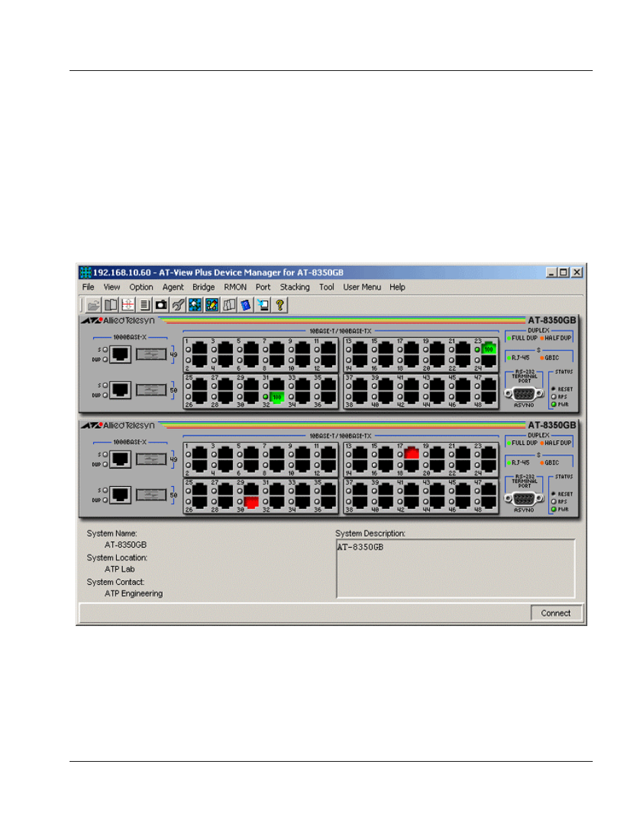Image resolution: width=644 pixels, height=834 pixels.
Task: Click the red-line split view toolbar icon
Action: point(128,305)
